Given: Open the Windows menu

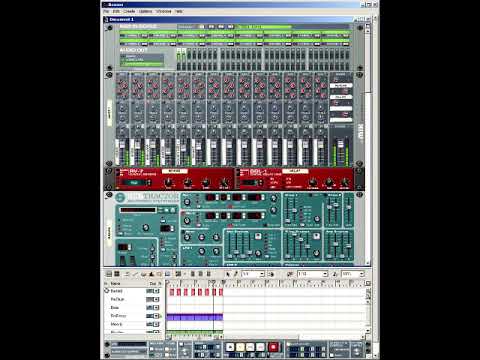Looking at the screenshot, I should pos(164,11).
